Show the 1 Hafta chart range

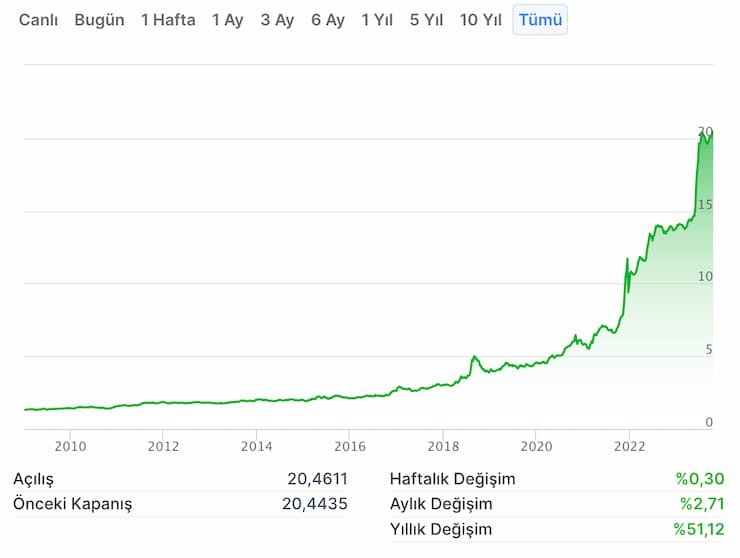pyautogui.click(x=168, y=20)
